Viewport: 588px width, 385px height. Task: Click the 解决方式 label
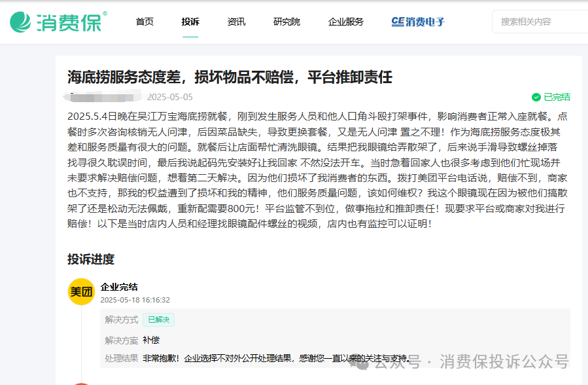point(122,320)
